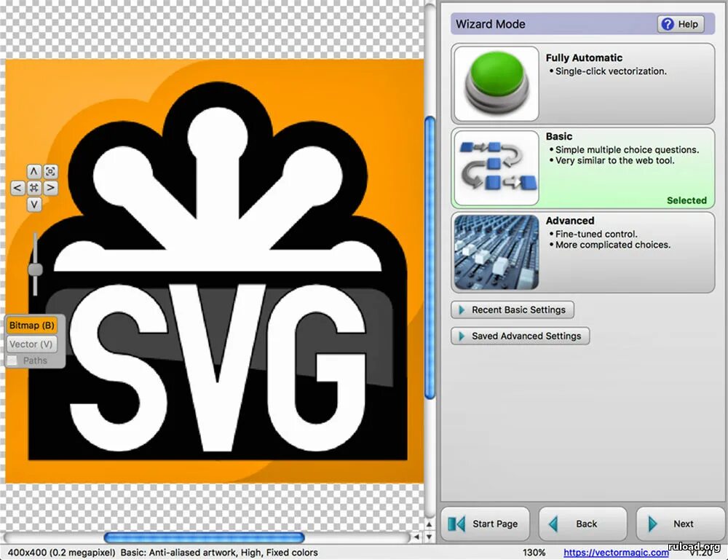The height and width of the screenshot is (560, 728).
Task: Click the 400x400 (0.2 megapixel) status text
Action: pos(61,553)
